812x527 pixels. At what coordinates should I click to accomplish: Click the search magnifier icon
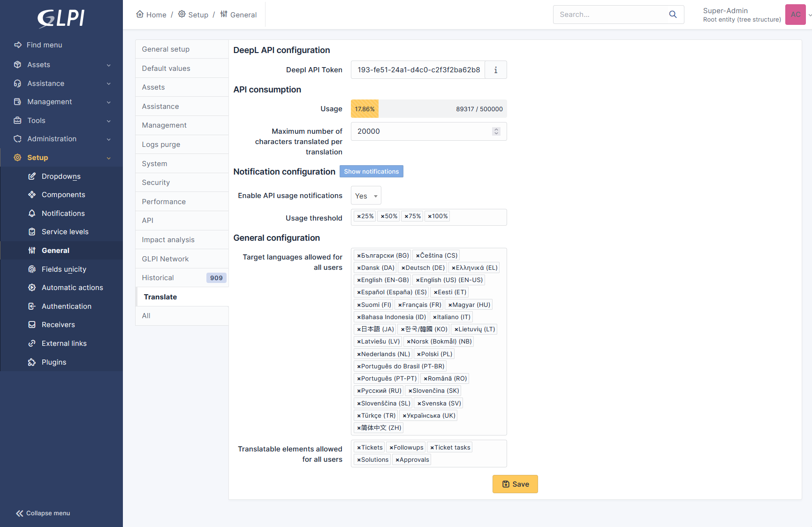coord(673,15)
